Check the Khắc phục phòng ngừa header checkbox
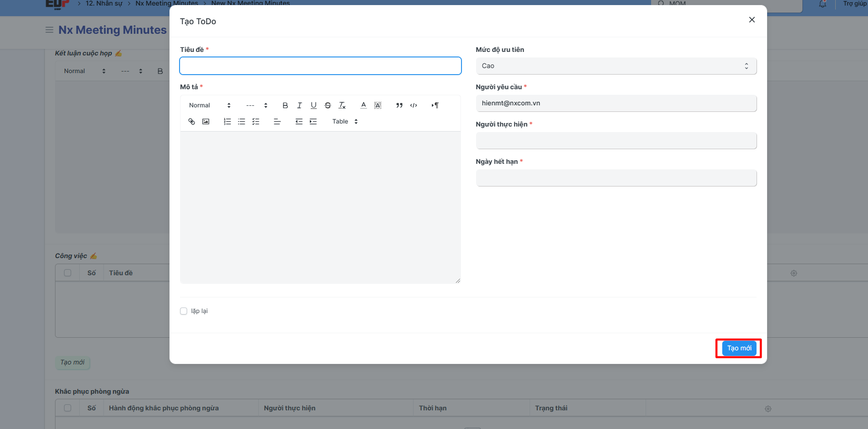The width and height of the screenshot is (868, 429). click(x=68, y=408)
